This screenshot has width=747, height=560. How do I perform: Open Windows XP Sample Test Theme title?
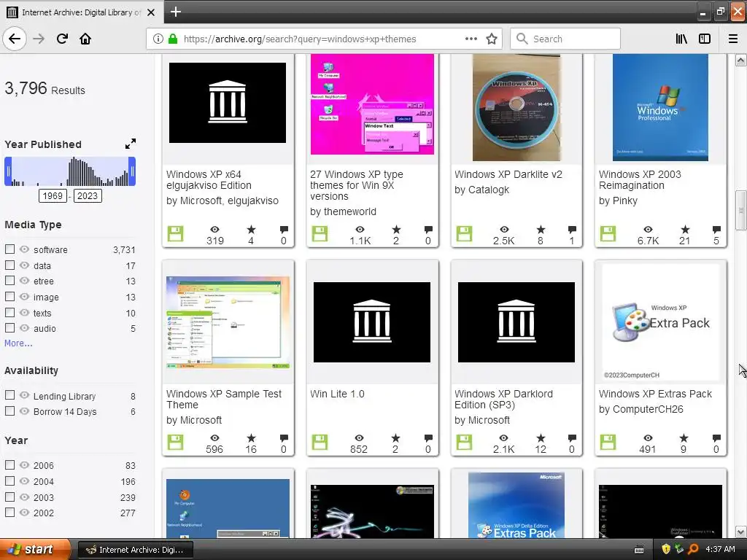tap(224, 399)
